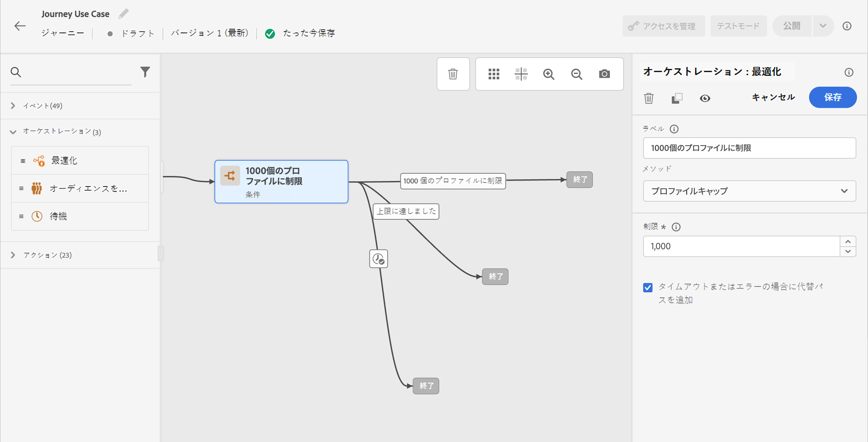
Task: Collapse the オーケストレーション (3) section
Action: 13,132
